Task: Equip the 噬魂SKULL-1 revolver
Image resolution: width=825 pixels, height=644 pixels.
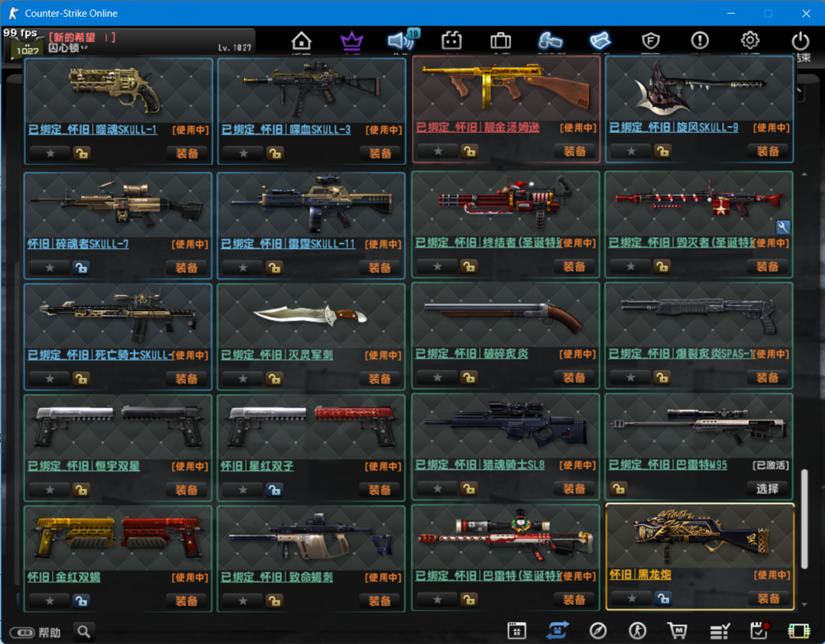Action: [187, 154]
